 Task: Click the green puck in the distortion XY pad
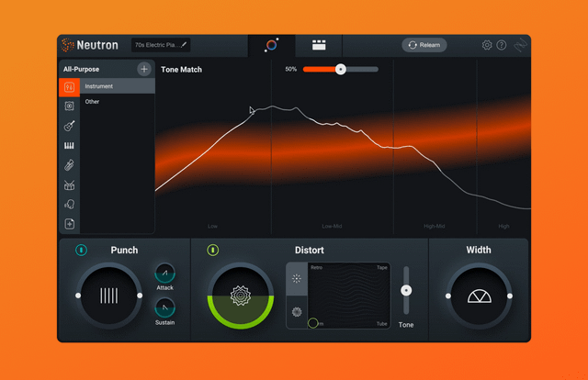[312, 323]
